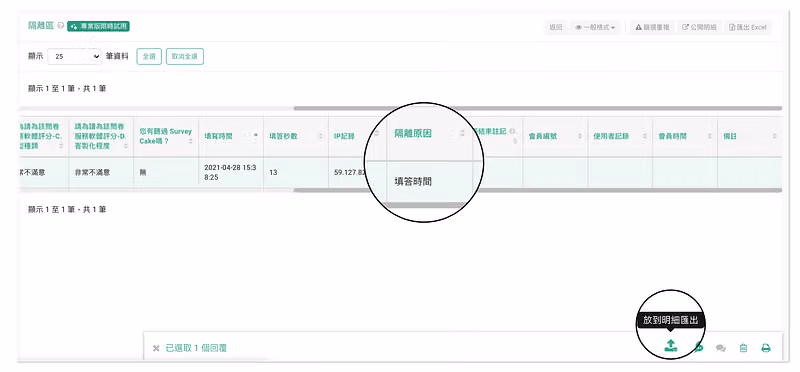Click the 無 answer cell
Image resolution: width=800 pixels, height=372 pixels.
coord(166,172)
